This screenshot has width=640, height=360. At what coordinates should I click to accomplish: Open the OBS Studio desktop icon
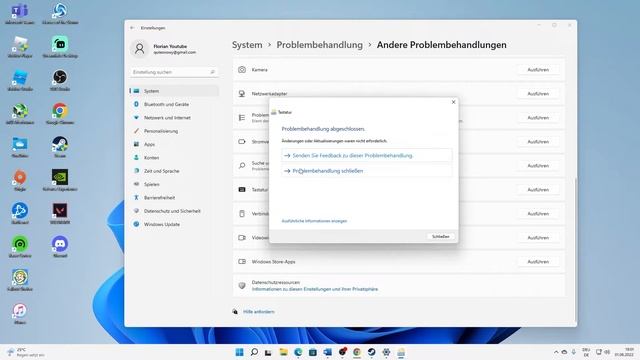[60, 80]
